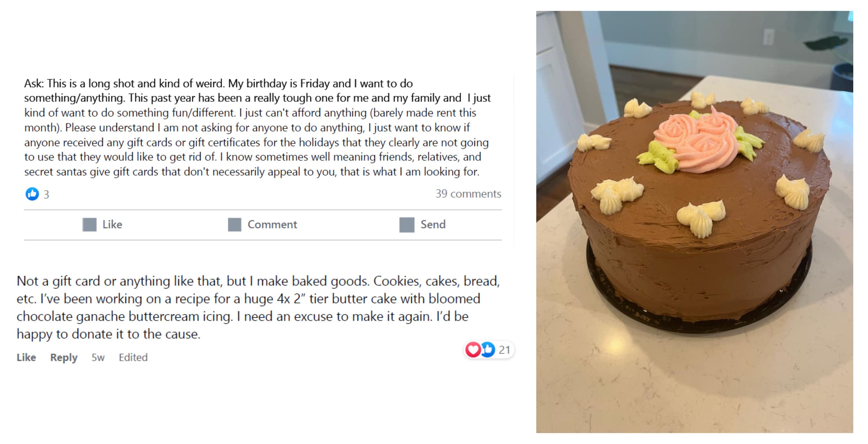The width and height of the screenshot is (868, 444).
Task: Open the 39 comments link
Action: click(468, 194)
